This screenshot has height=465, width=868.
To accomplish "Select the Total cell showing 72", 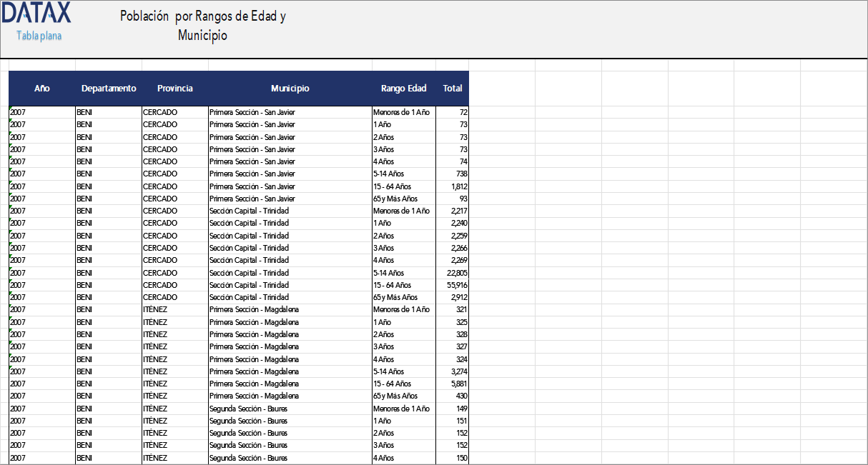I will tap(453, 112).
